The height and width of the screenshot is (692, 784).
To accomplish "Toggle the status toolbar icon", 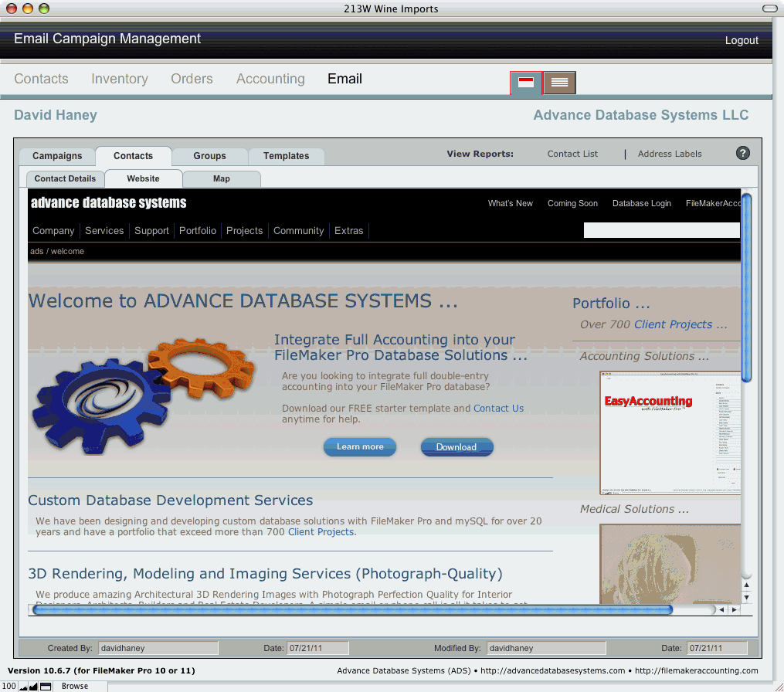I will pyautogui.click(x=46, y=687).
